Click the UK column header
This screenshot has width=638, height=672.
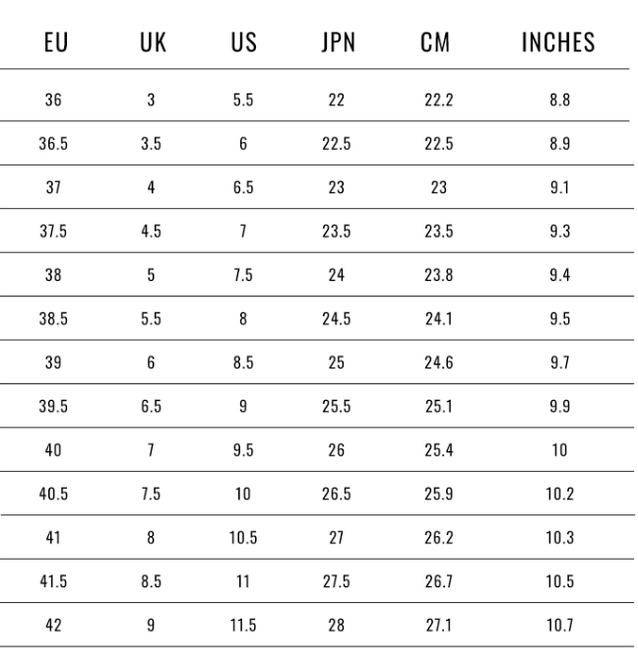[x=153, y=42]
